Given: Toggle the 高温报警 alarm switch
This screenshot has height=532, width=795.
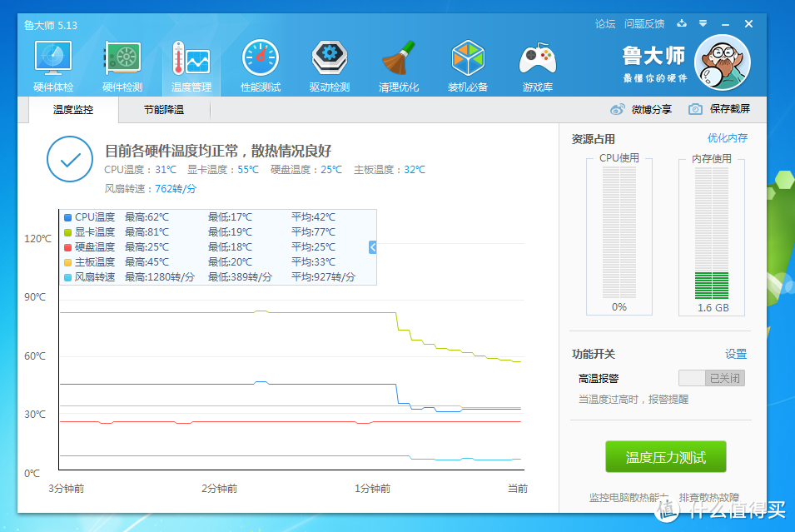Looking at the screenshot, I should click(712, 378).
